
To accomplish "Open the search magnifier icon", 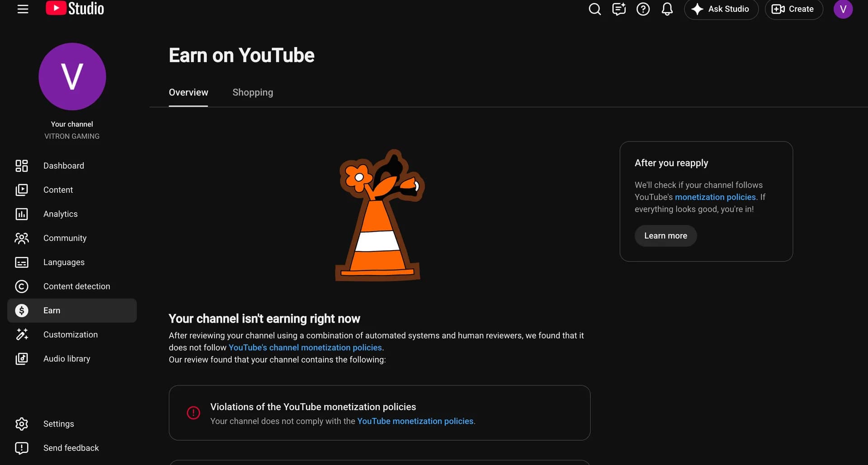I will 595,9.
